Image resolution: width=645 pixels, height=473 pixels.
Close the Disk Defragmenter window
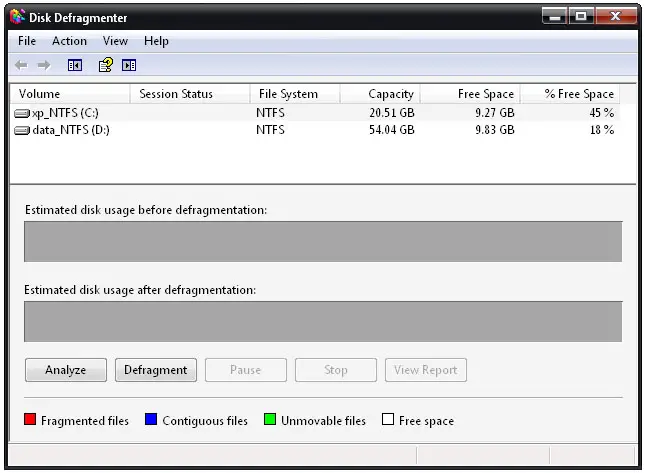pos(615,16)
